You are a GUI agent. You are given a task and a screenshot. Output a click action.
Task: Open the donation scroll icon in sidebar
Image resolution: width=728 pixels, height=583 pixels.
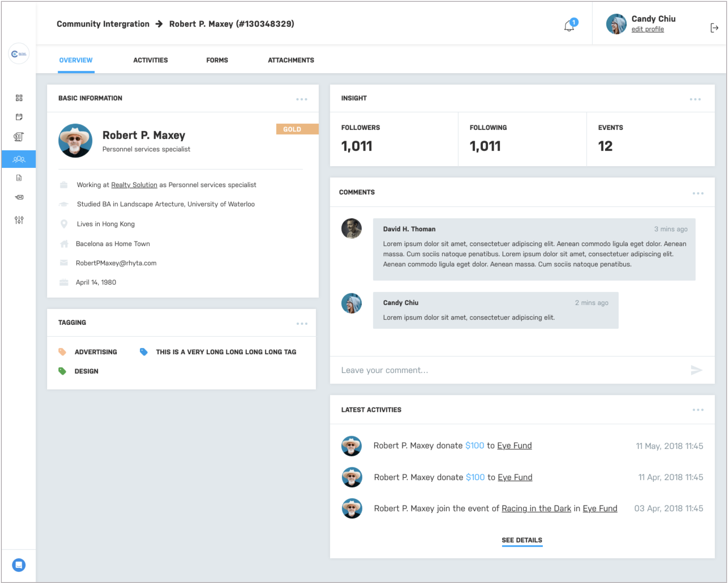(x=19, y=137)
